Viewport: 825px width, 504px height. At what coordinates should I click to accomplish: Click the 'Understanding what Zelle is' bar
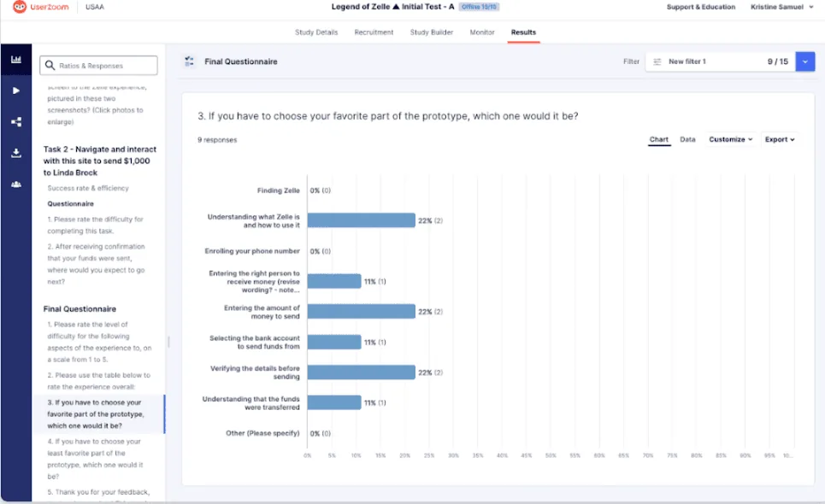pyautogui.click(x=362, y=220)
